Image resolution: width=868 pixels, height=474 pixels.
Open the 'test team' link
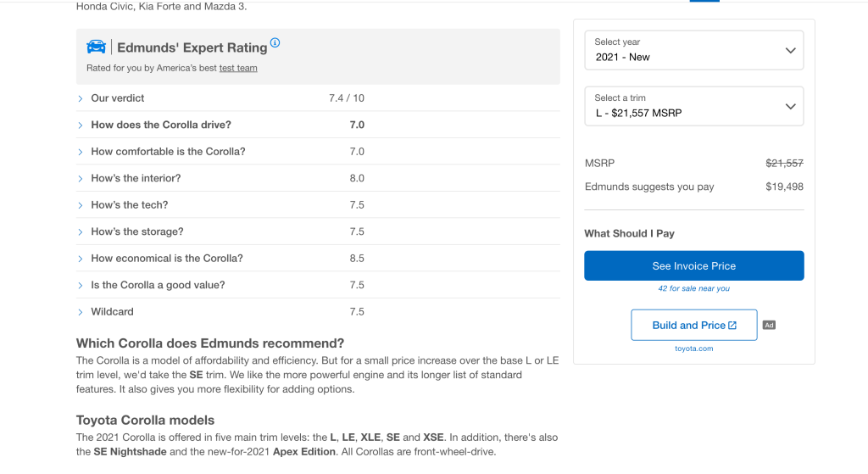[x=238, y=68]
